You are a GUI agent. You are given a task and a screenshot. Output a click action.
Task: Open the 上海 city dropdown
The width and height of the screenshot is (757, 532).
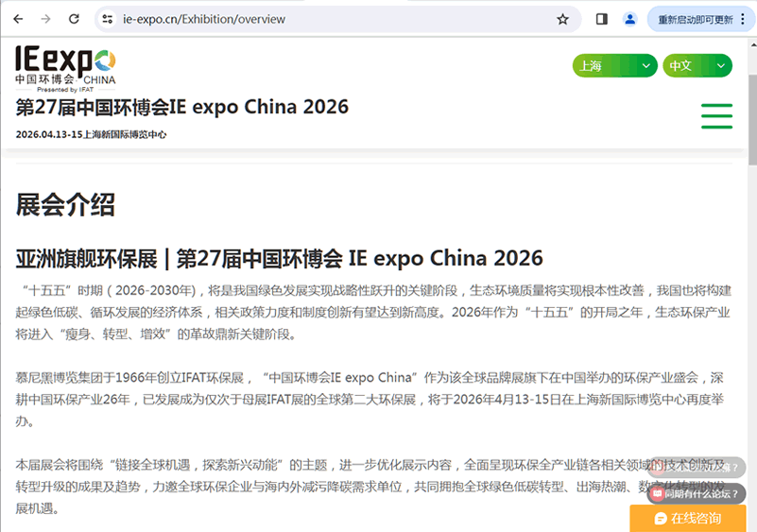pyautogui.click(x=614, y=65)
